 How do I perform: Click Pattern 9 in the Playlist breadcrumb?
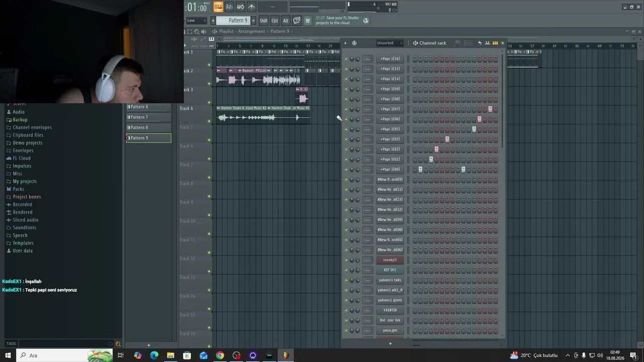(x=280, y=31)
